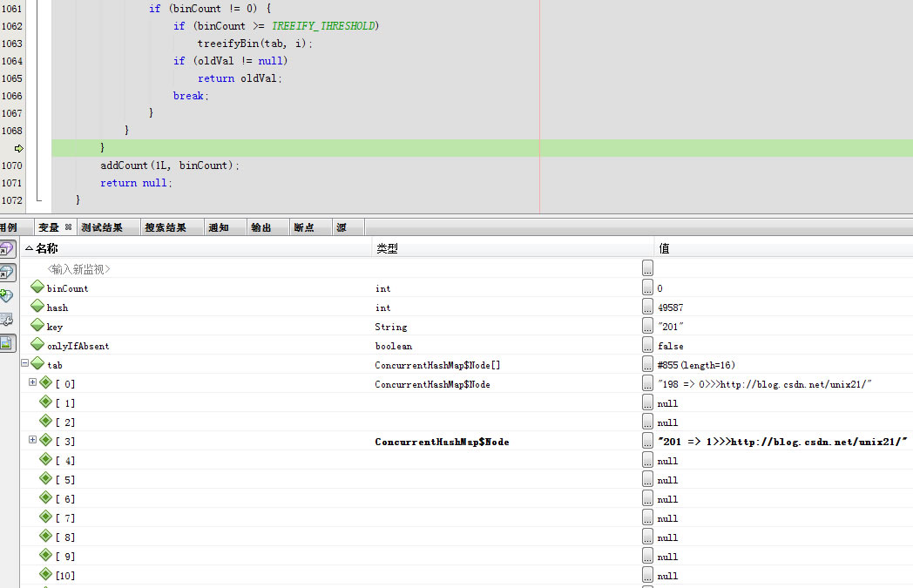Click the diamond icon beside key
This screenshot has height=588, width=913.
tap(37, 325)
